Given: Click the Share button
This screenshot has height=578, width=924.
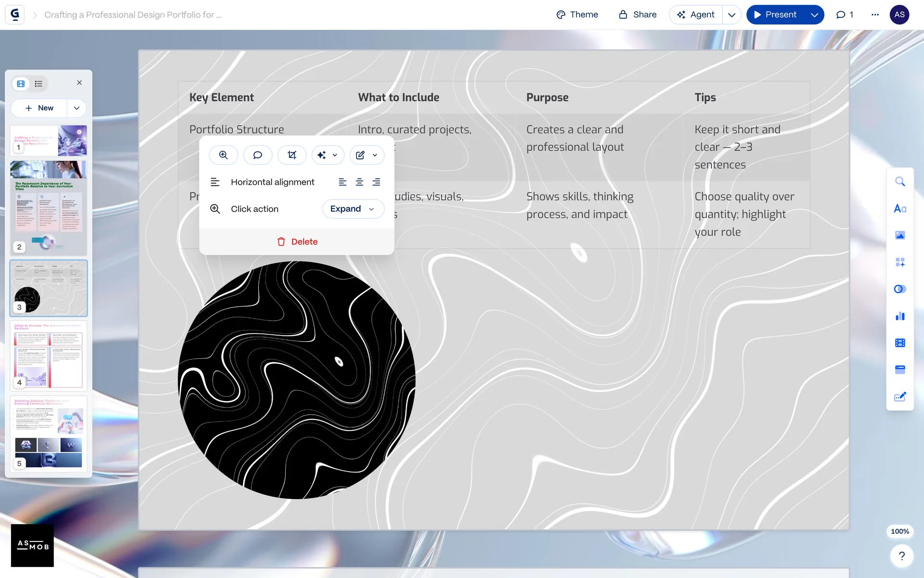Looking at the screenshot, I should click(638, 15).
